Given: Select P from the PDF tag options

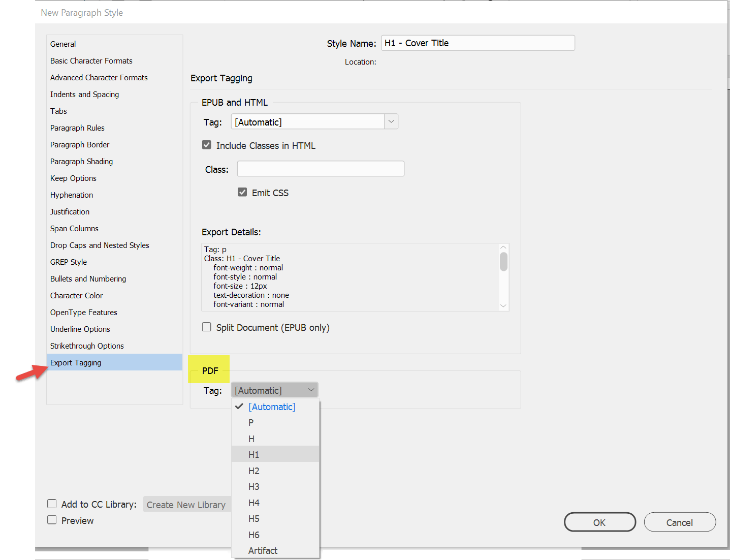Looking at the screenshot, I should coord(251,422).
